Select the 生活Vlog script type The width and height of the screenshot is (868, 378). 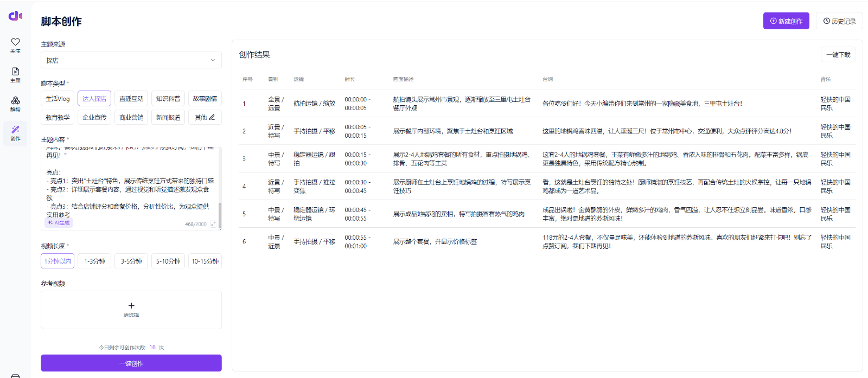tap(58, 99)
